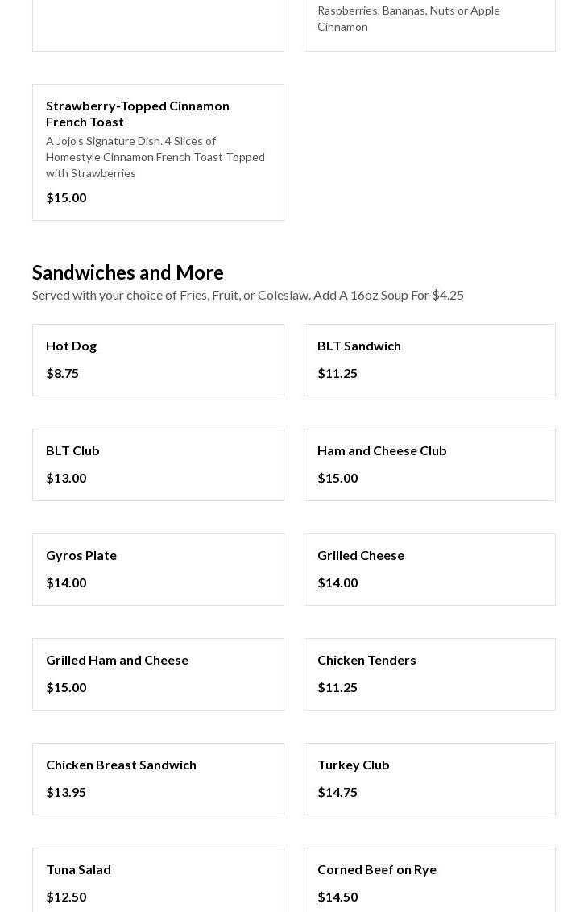
Task: Click the French Toast signature dish description
Action: pyautogui.click(x=155, y=157)
